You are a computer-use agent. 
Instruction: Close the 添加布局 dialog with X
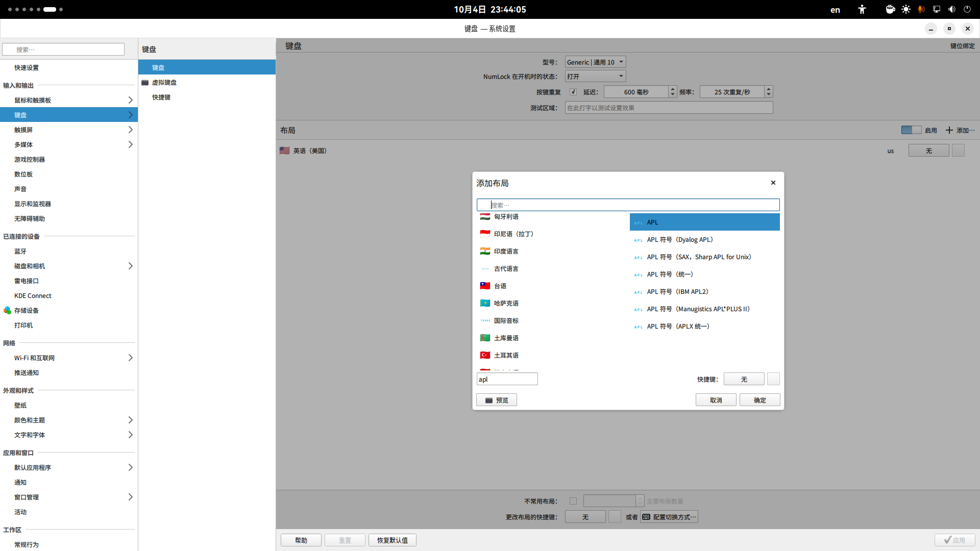tap(773, 183)
